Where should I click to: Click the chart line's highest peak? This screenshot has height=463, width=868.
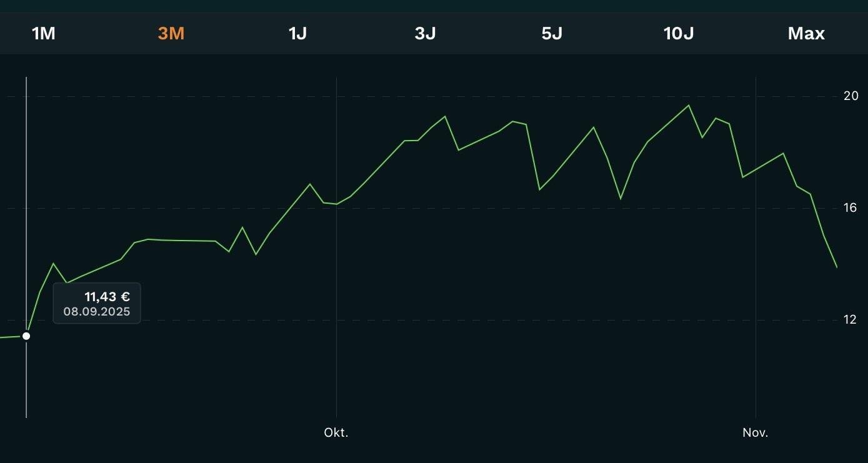click(x=689, y=105)
